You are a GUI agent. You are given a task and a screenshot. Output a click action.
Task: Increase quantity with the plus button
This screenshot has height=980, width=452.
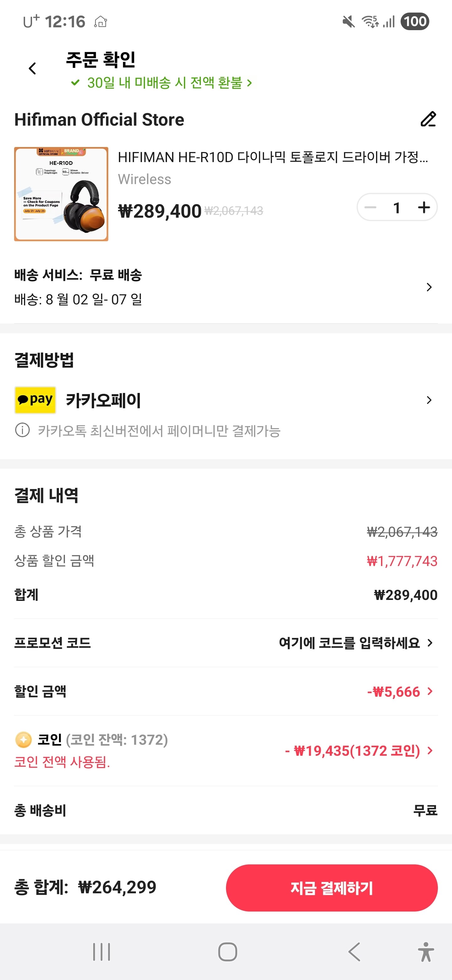pos(423,207)
